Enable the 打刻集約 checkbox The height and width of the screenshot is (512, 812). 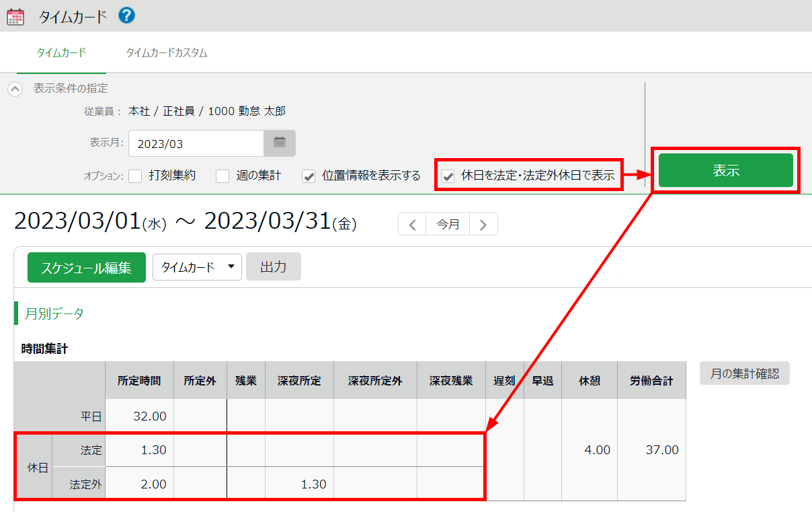[x=136, y=176]
